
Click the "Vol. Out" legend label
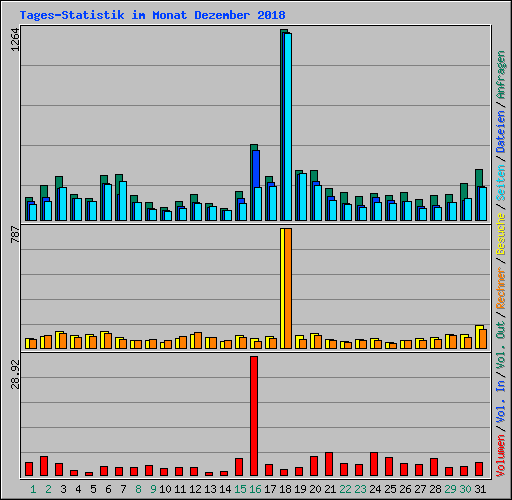pyautogui.click(x=501, y=344)
